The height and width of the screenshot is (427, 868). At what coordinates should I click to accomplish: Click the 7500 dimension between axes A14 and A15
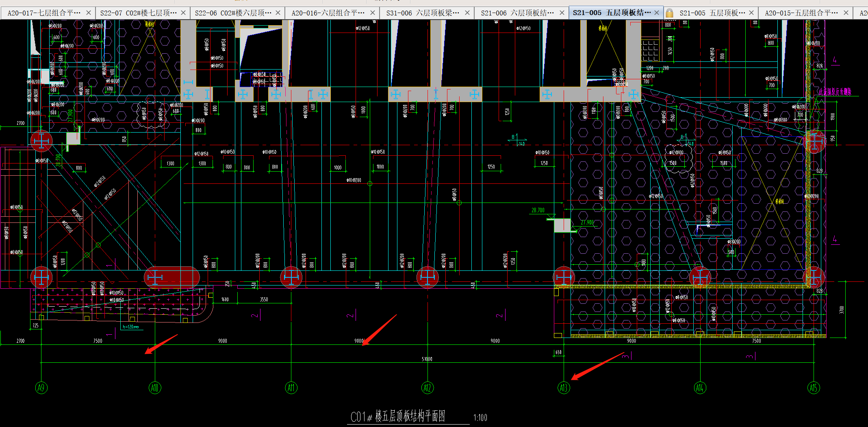coord(757,341)
